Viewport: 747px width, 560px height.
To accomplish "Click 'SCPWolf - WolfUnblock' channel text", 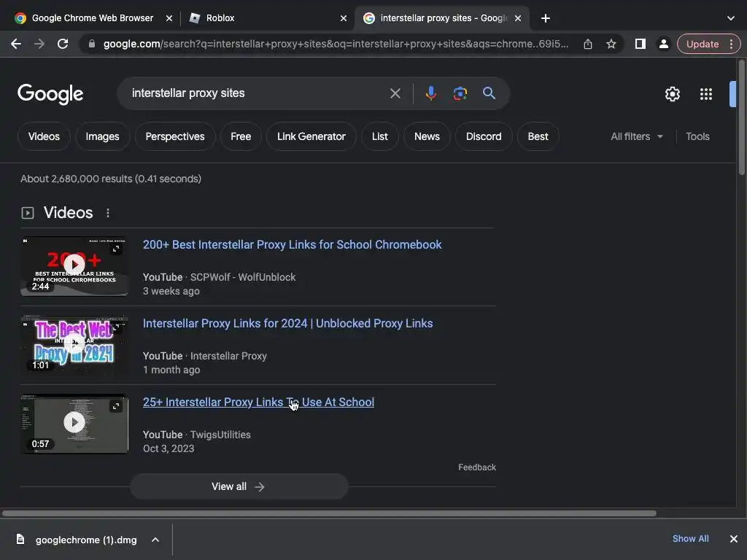I will (243, 277).
